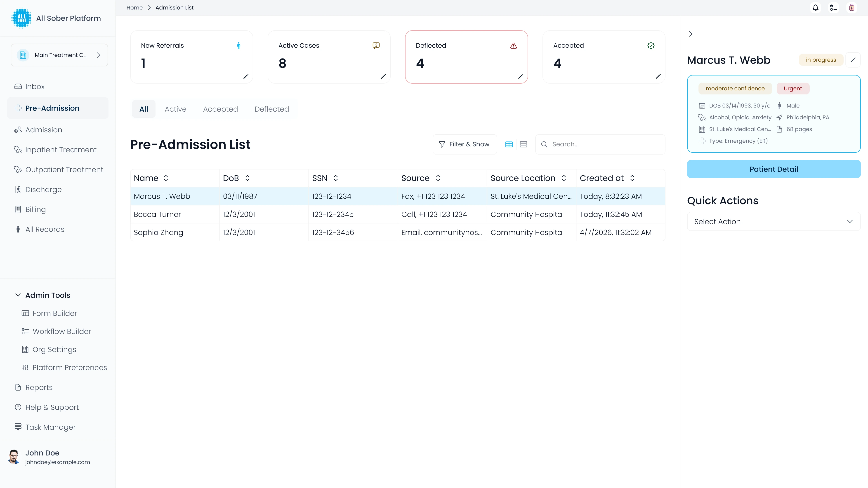The image size is (868, 488).
Task: Open the Select Action dropdown
Action: (774, 222)
